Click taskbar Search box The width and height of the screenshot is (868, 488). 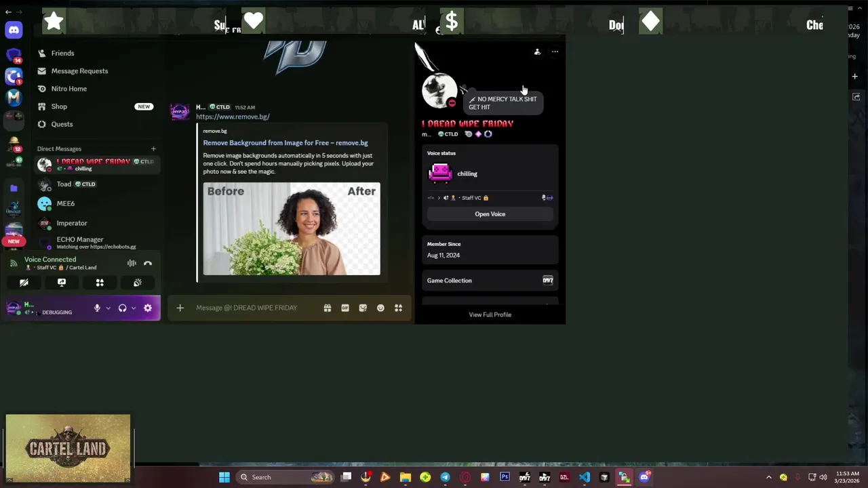click(285, 477)
